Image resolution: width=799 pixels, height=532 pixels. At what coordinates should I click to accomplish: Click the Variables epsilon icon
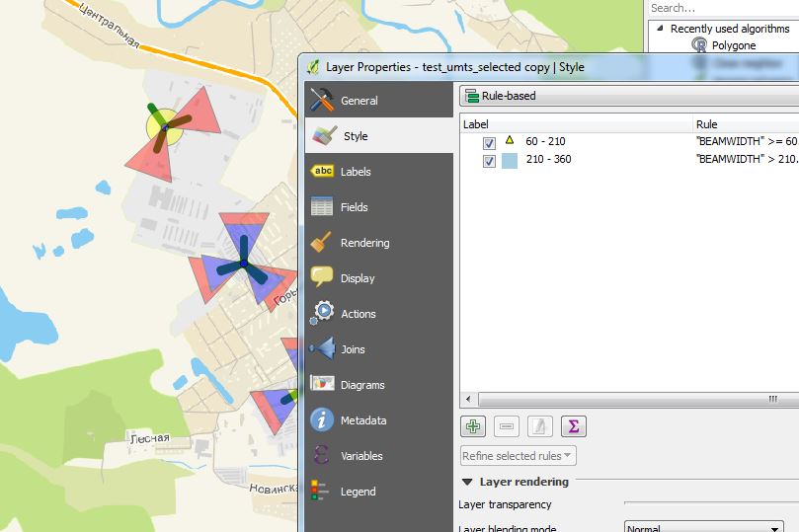322,456
